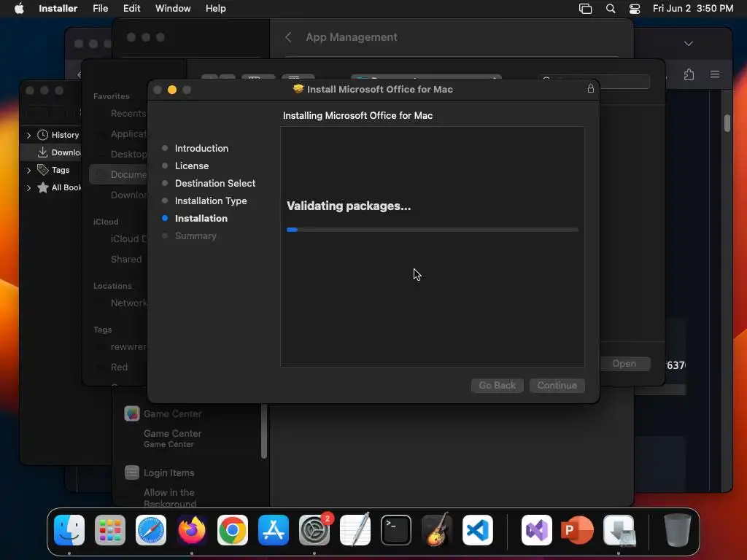Open Spotlight search in the menu bar
The image size is (747, 560).
pyautogui.click(x=611, y=8)
